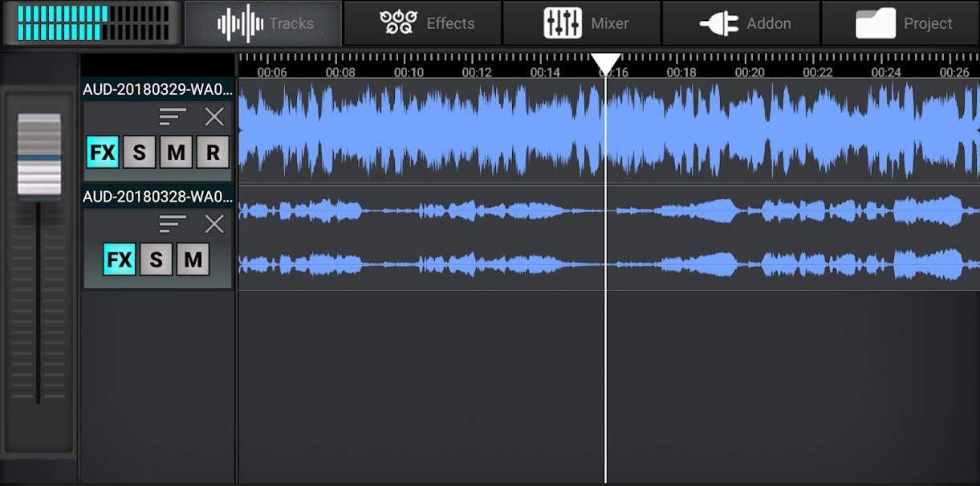980x486 pixels.
Task: Open the Mixer tab
Action: (582, 23)
